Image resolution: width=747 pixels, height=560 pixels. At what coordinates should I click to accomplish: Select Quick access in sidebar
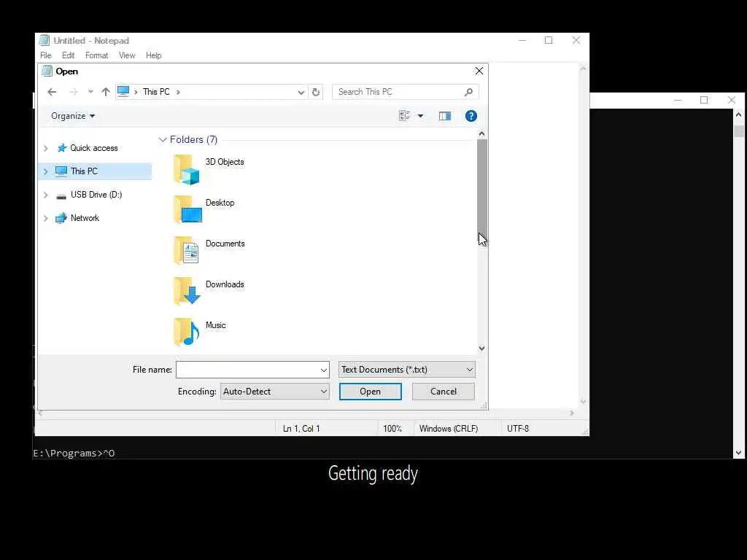94,148
